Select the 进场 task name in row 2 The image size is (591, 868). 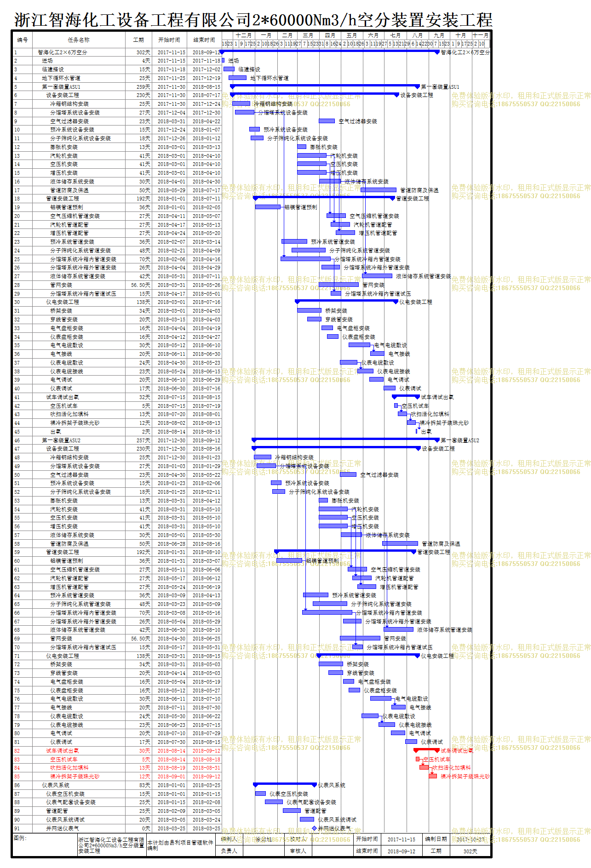[x=47, y=61]
